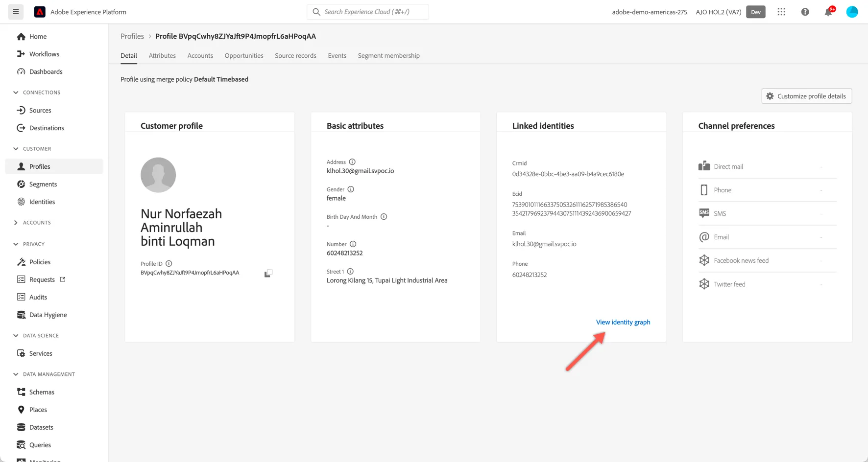Click the Dev sandbox badge

tap(755, 12)
